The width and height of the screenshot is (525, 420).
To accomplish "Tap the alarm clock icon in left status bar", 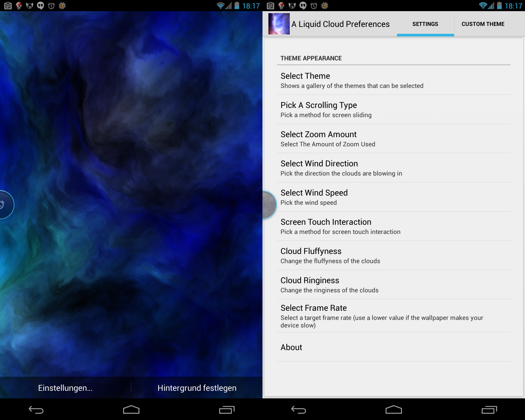I will pos(51,6).
